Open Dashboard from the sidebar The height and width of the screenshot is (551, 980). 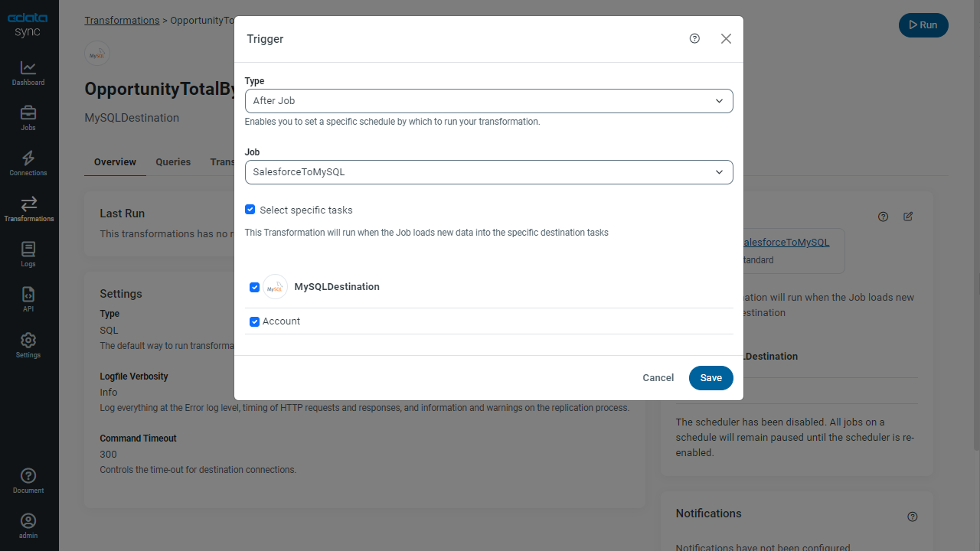tap(28, 73)
